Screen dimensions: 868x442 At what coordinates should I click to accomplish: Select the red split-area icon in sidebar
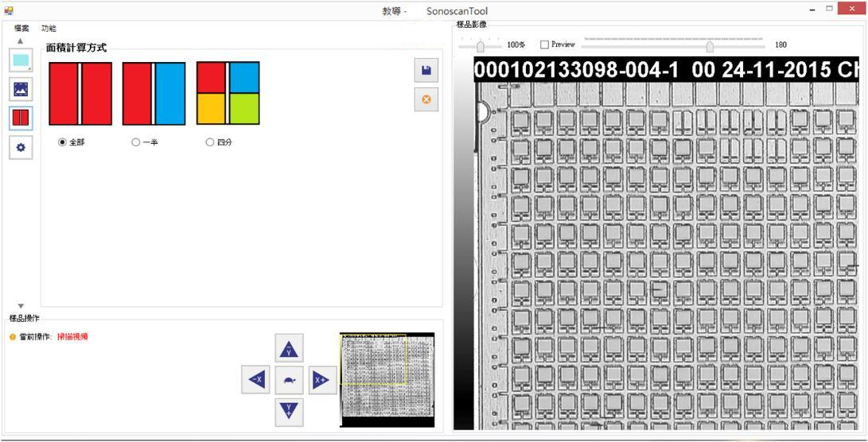[x=21, y=118]
